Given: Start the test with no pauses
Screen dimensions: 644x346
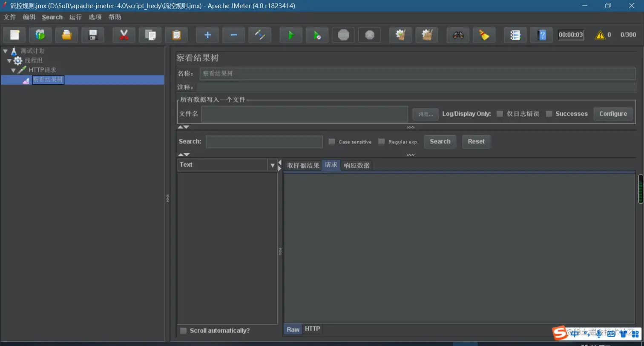Looking at the screenshot, I should pyautogui.click(x=317, y=35).
